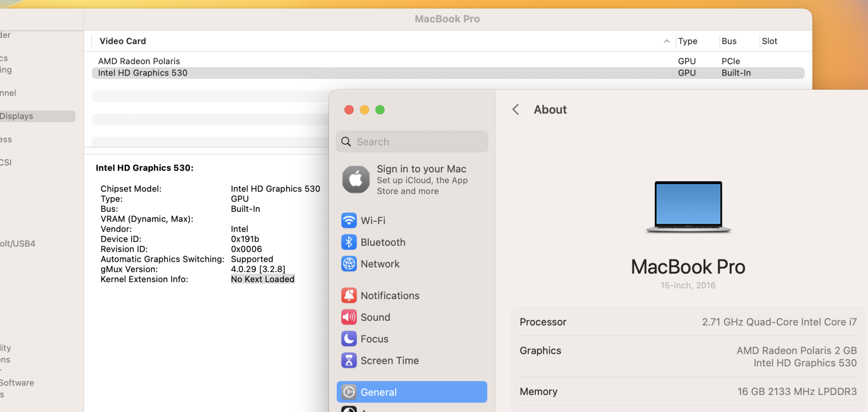Click the Graphics label in About
Image resolution: width=868 pixels, height=412 pixels.
(540, 351)
